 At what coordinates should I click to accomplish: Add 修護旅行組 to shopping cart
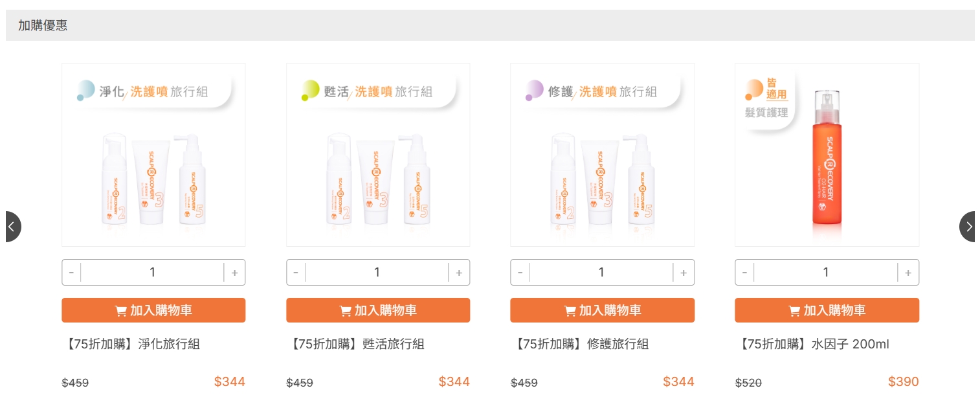point(602,310)
